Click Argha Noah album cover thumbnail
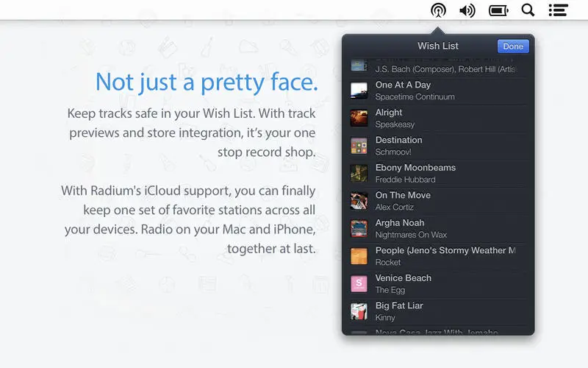588x368 pixels. [x=359, y=228]
